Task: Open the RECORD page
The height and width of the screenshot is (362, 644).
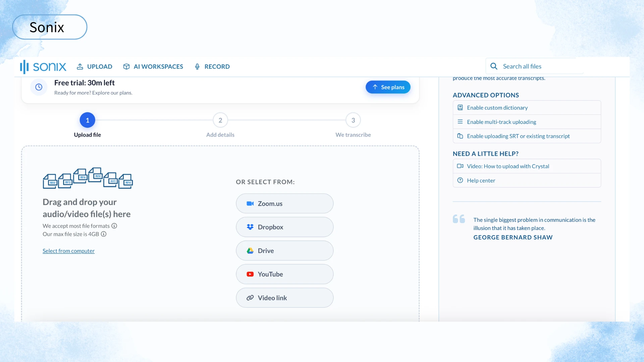Action: tap(212, 67)
